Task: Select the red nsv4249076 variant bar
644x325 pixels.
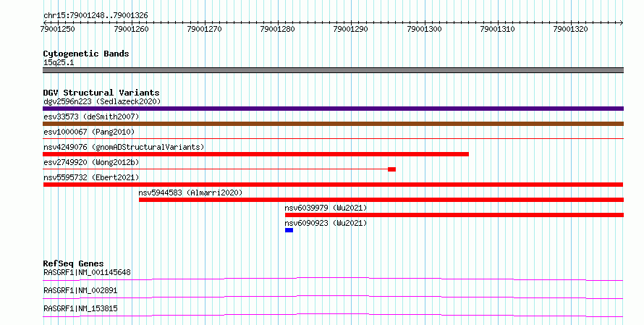Action: [x=256, y=154]
